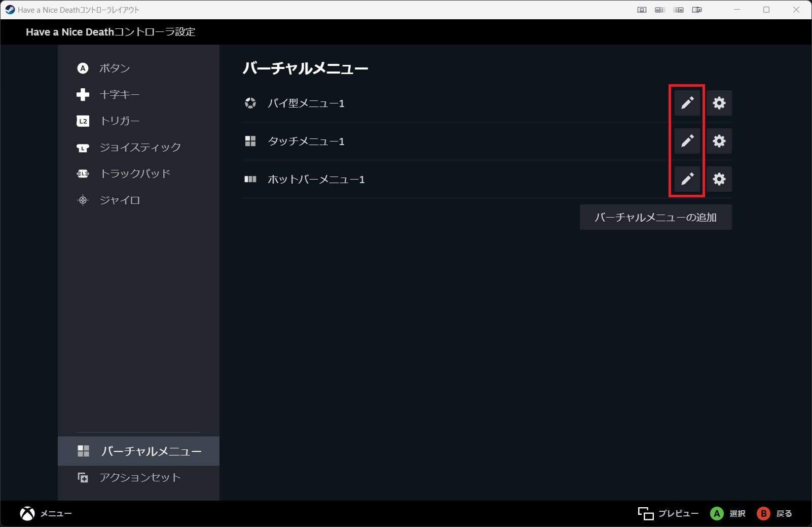Click the パイ型メニュー1 row label
This screenshot has height=527, width=812.
coord(306,103)
